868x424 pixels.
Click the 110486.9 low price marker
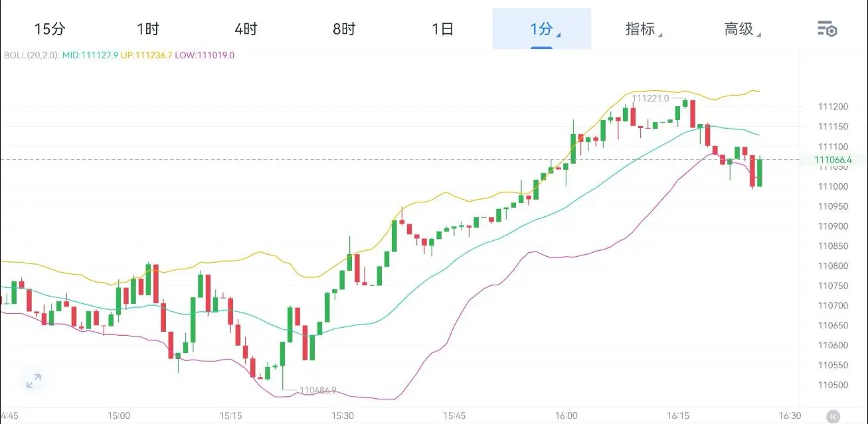[317, 391]
